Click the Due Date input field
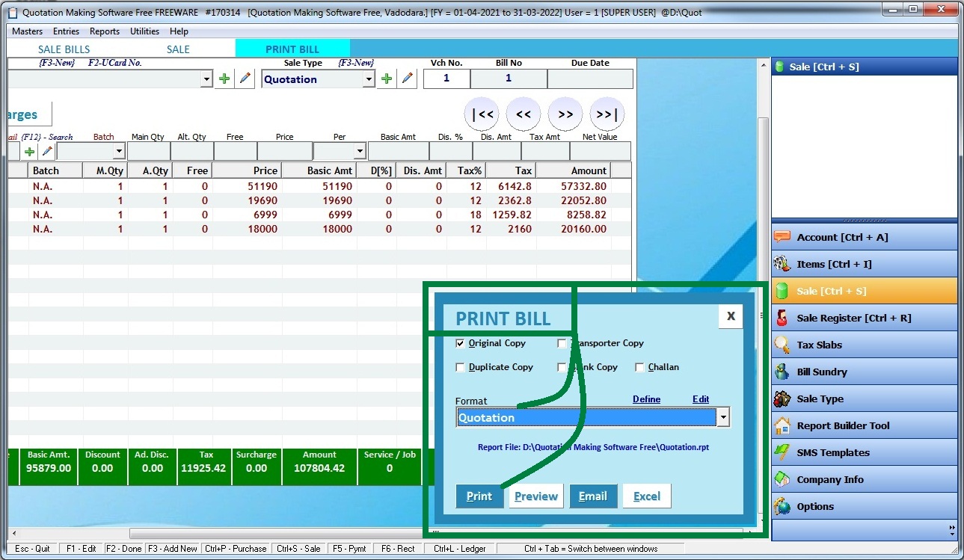 pos(590,79)
